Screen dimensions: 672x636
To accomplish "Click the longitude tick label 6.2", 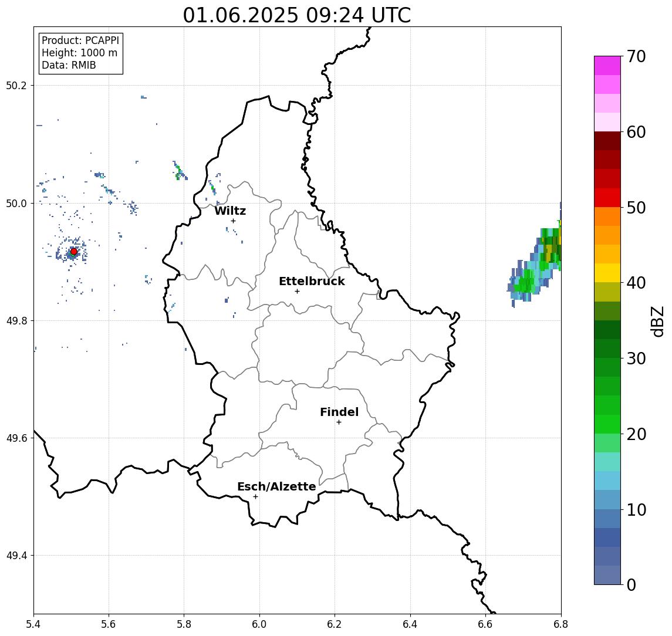I will [x=335, y=624].
